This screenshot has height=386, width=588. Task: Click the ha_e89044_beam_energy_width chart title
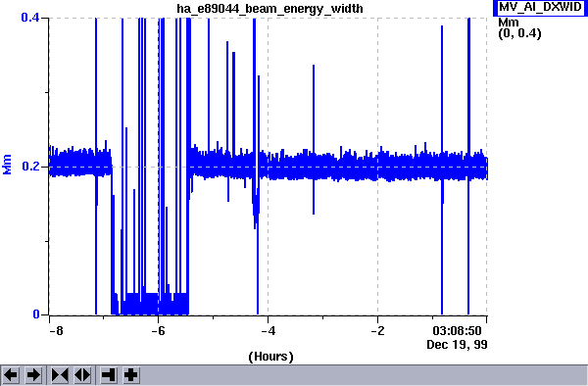(269, 8)
